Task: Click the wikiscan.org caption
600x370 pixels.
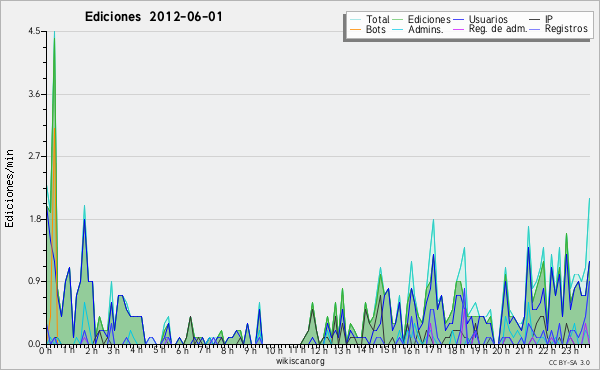Action: coord(300,361)
